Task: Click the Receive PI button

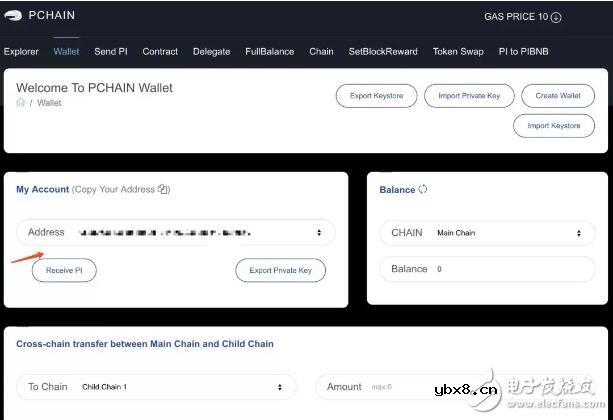Action: (x=64, y=270)
